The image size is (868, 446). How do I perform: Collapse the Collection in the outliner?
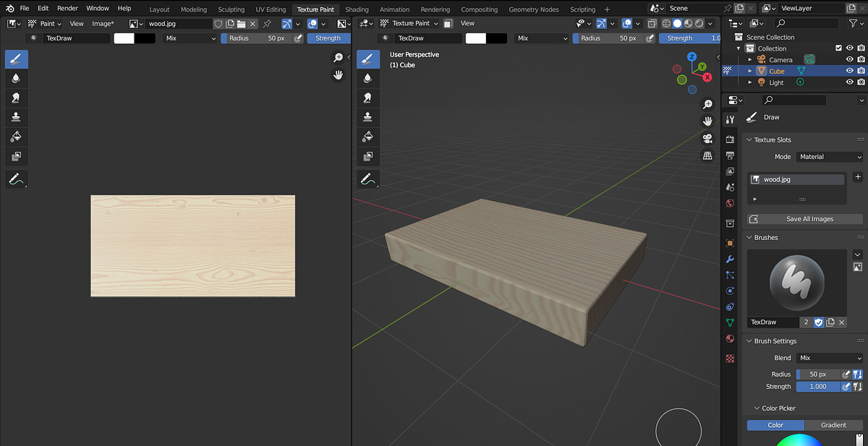[x=739, y=48]
